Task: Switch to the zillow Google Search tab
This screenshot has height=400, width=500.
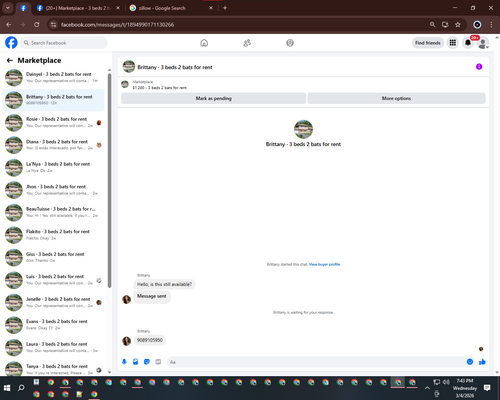Action: pos(170,8)
